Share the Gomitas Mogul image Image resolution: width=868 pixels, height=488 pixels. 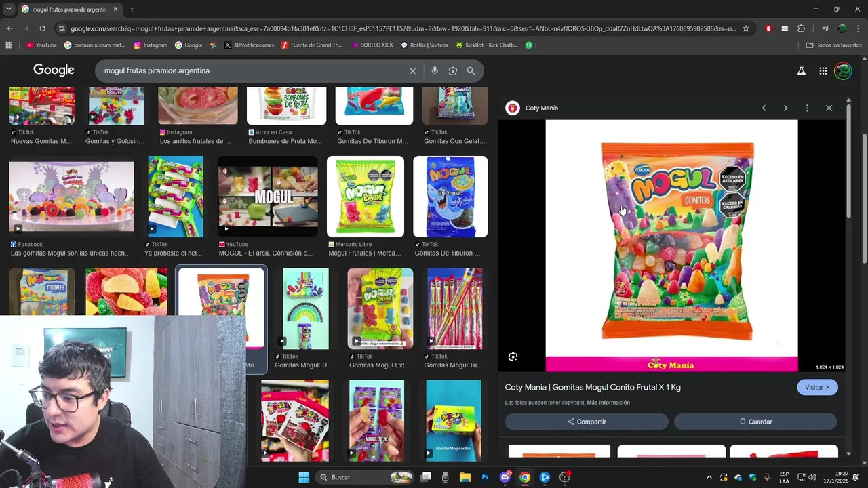pyautogui.click(x=587, y=422)
